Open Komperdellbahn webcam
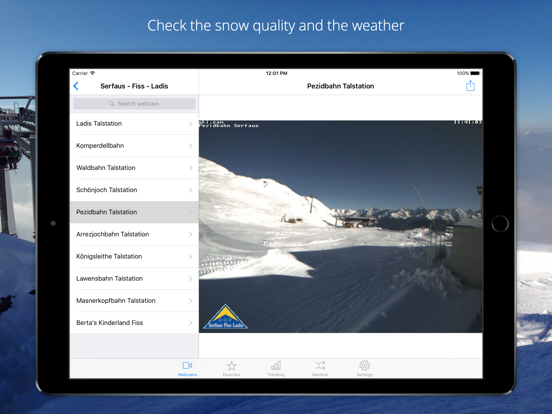Image resolution: width=552 pixels, height=414 pixels. (x=134, y=146)
